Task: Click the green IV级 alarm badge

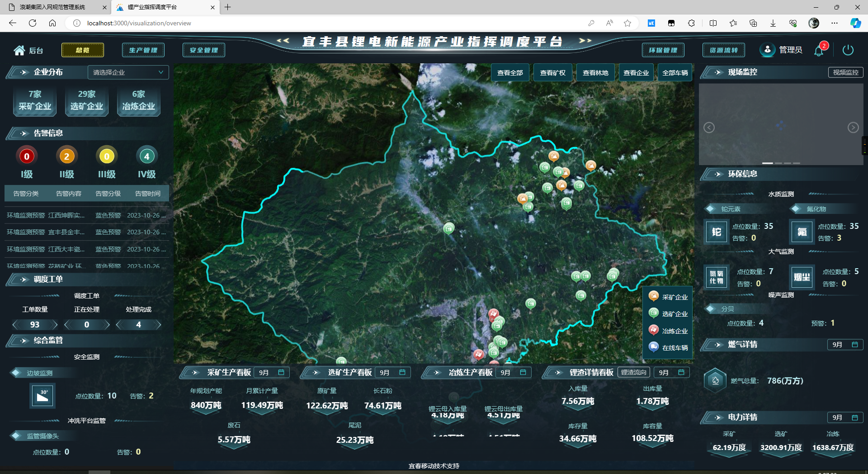Action: (x=146, y=156)
